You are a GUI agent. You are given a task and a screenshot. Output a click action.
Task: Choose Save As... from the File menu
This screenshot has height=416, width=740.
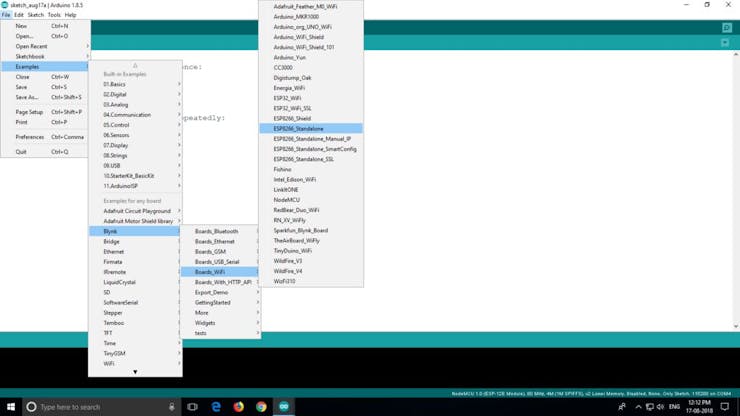coord(45,97)
